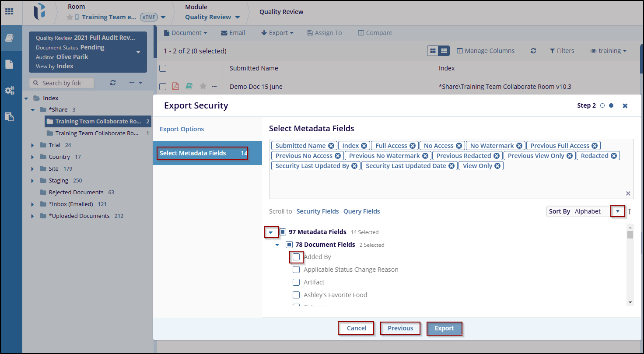This screenshot has height=354, width=644.
Task: Clear all selected metadata fields
Action: pos(628,193)
